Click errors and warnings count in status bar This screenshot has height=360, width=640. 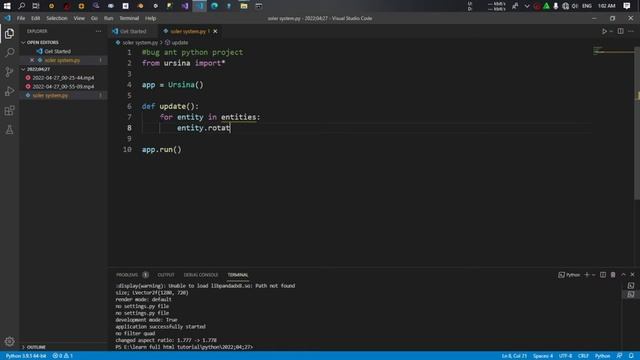(x=62, y=356)
